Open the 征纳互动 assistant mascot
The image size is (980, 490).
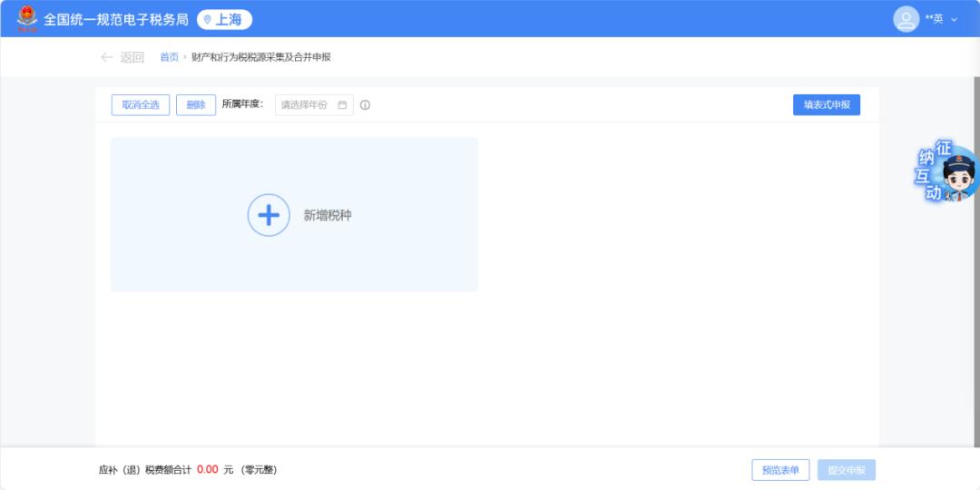[x=946, y=171]
